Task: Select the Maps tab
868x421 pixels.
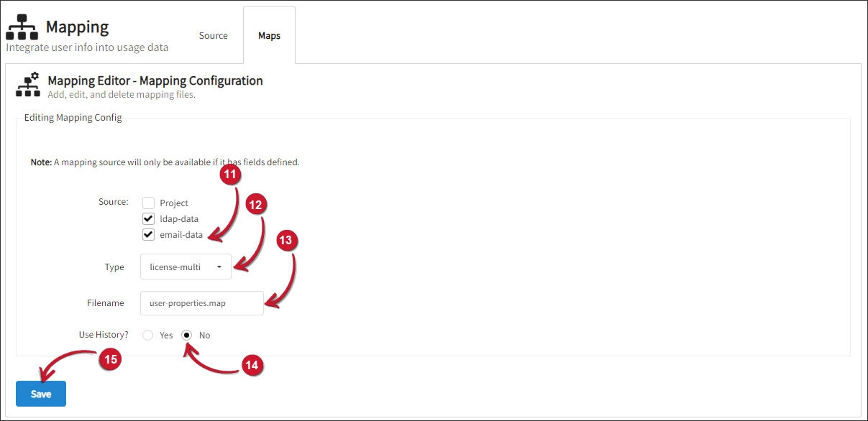Action: [x=270, y=36]
